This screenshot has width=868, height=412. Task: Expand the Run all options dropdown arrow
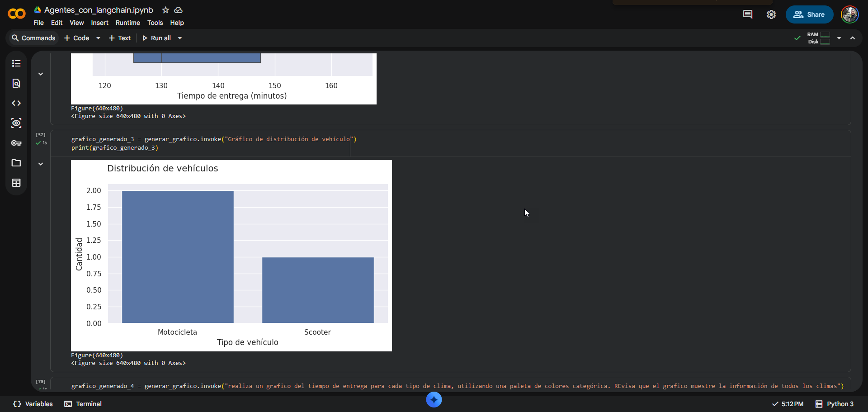tap(180, 38)
